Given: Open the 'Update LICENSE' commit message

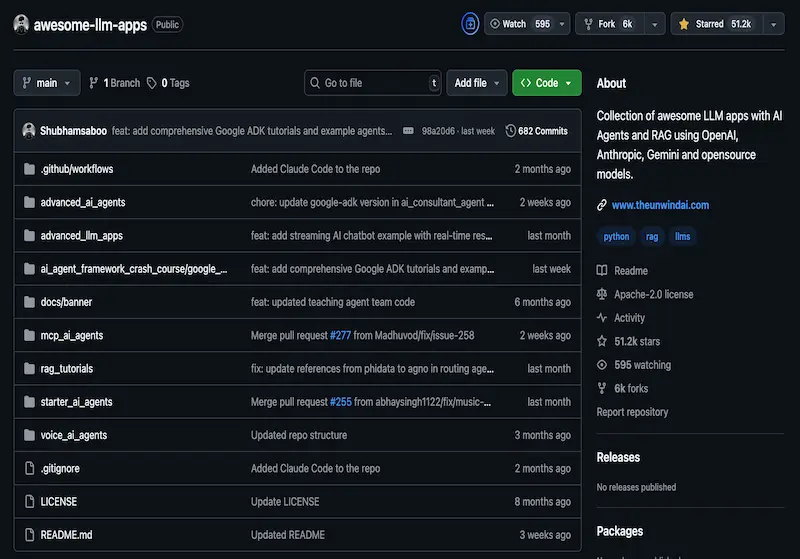Looking at the screenshot, I should tap(285, 501).
